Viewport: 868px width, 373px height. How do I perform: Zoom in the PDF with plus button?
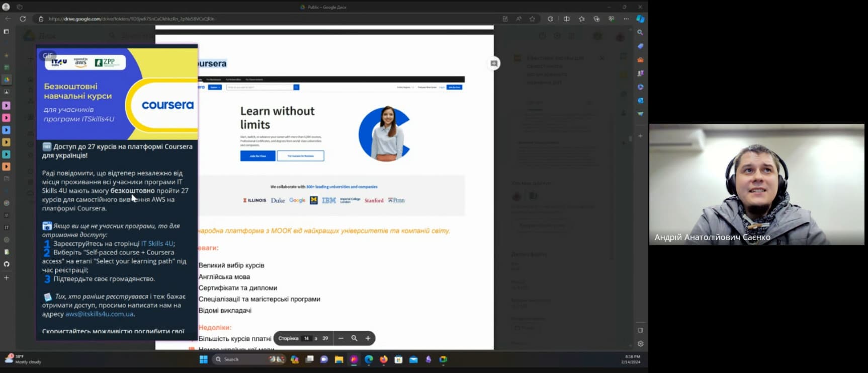coord(368,338)
